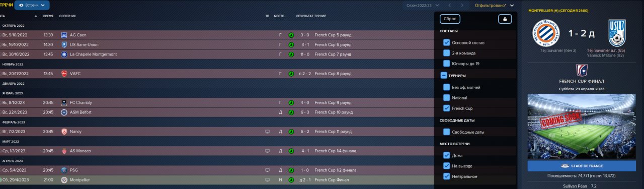Click the AG Caen club badge
This screenshot has height=189, width=644.
click(64, 35)
